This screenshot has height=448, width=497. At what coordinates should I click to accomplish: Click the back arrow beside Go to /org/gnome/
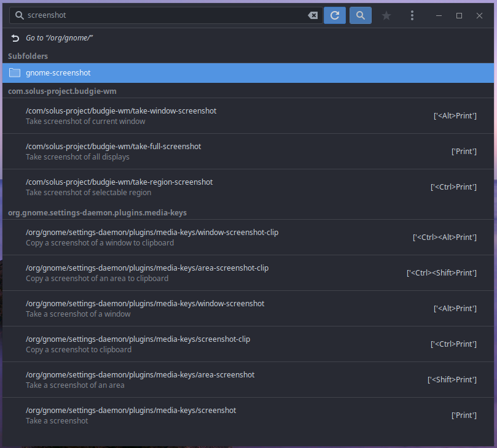(15, 38)
